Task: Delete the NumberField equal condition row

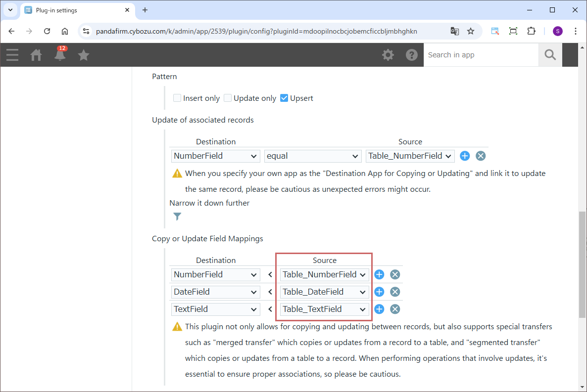Action: (481, 156)
